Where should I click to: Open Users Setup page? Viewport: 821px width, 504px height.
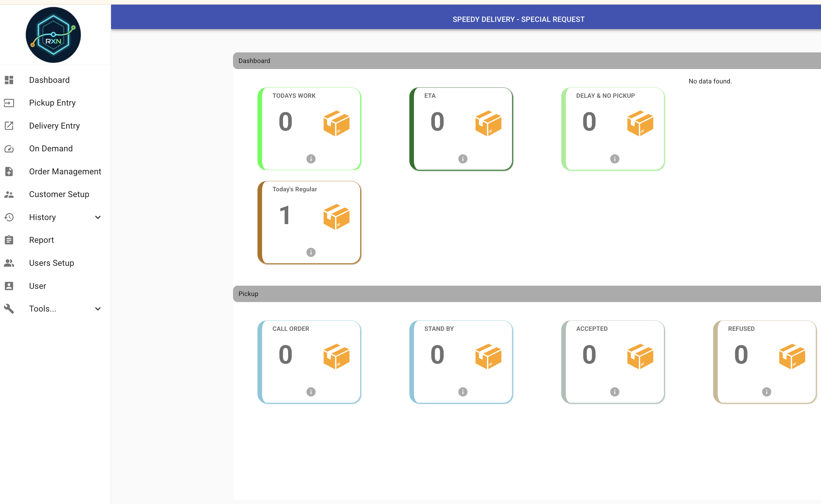tap(51, 263)
